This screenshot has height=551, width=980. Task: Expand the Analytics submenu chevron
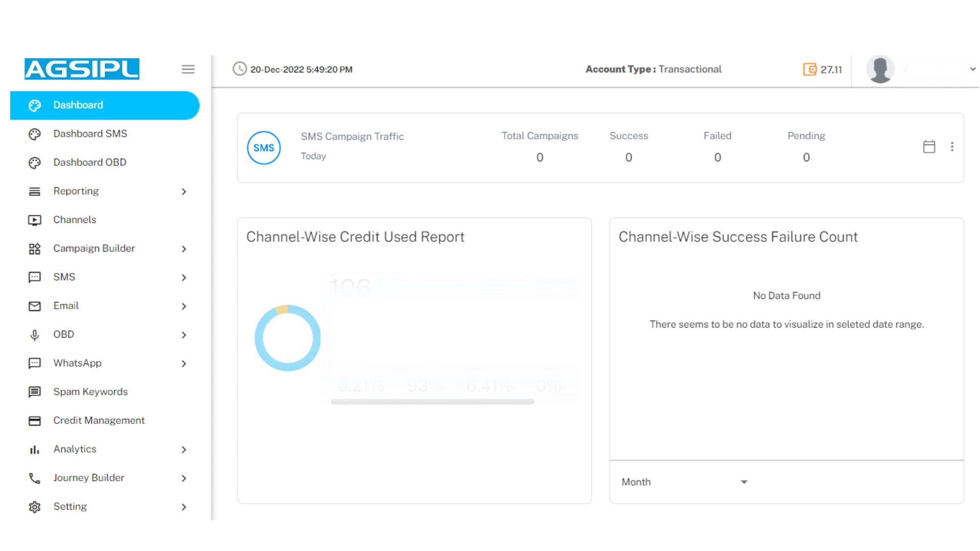click(184, 449)
